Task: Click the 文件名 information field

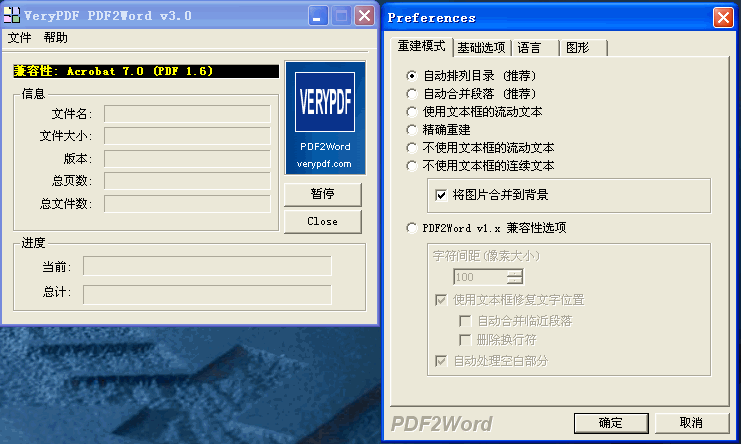Action: tap(187, 114)
